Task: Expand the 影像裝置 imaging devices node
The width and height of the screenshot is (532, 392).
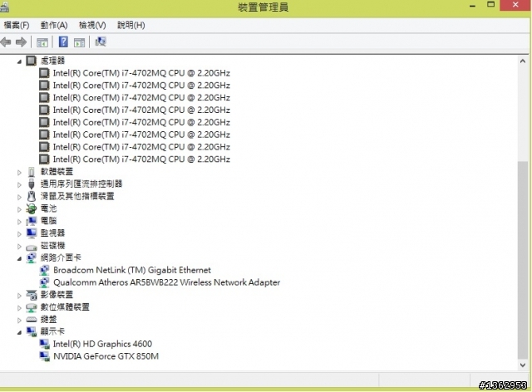Action: click(19, 296)
